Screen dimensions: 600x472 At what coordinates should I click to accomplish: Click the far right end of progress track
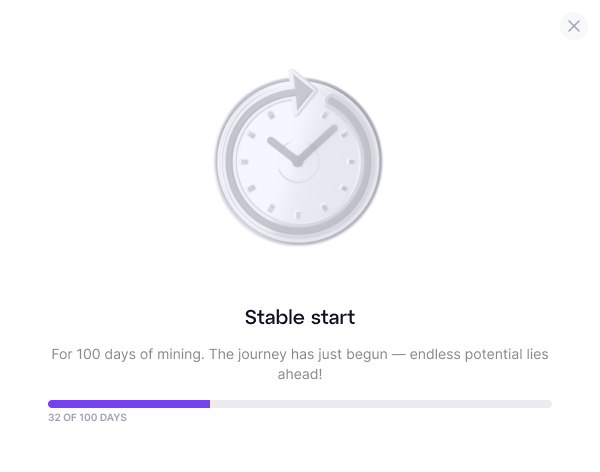click(x=549, y=404)
